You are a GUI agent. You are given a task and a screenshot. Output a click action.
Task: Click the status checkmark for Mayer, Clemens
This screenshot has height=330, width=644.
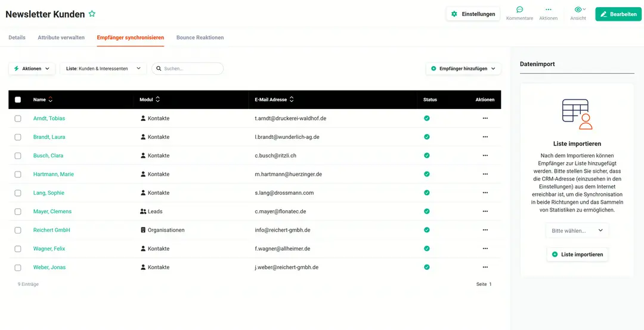[427, 211]
